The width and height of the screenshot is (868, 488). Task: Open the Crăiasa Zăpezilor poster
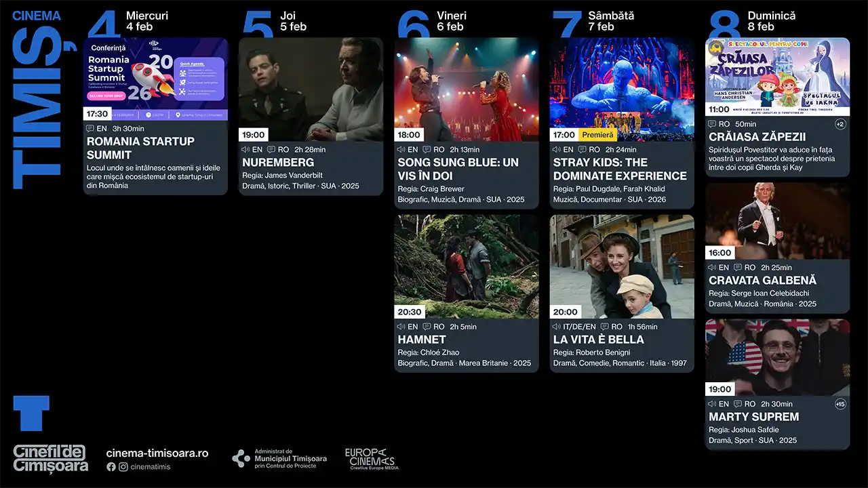coord(777,76)
